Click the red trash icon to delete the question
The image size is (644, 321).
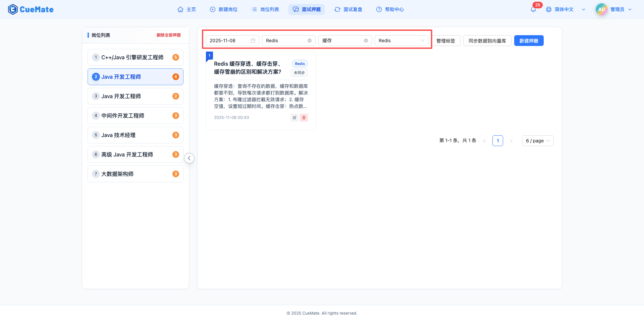pos(304,118)
